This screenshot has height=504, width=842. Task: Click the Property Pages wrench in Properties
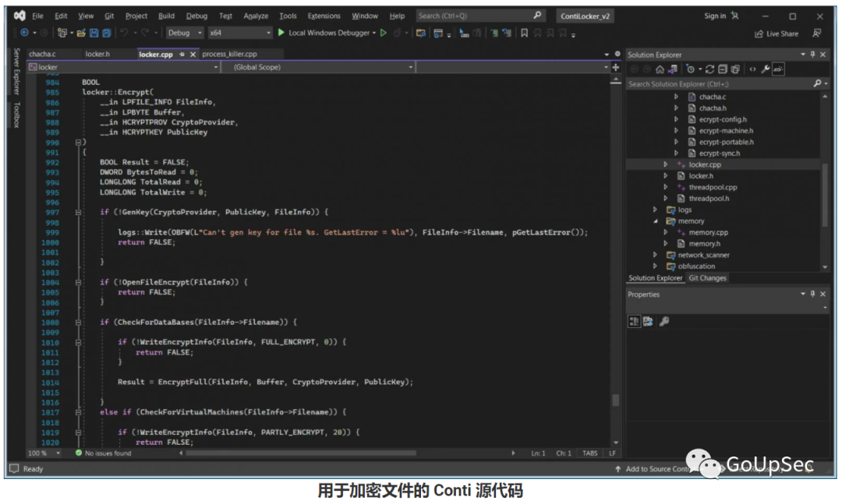[664, 321]
